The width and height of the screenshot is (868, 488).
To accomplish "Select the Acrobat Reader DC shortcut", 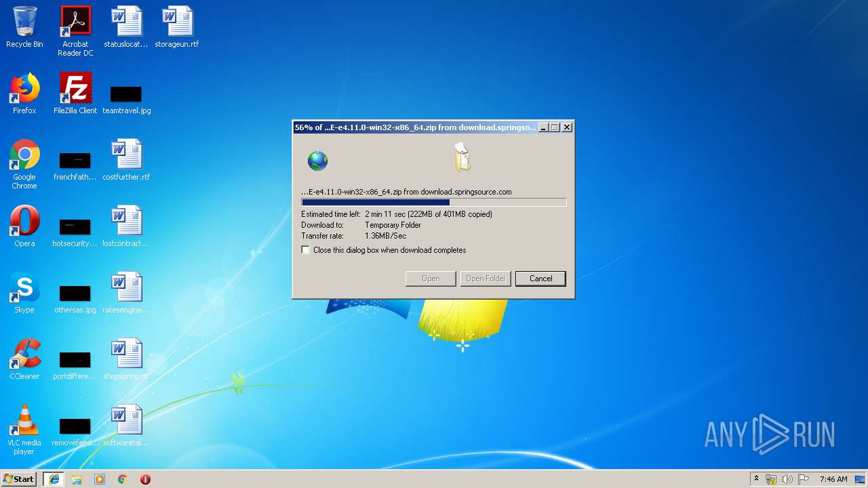I will click(x=75, y=31).
